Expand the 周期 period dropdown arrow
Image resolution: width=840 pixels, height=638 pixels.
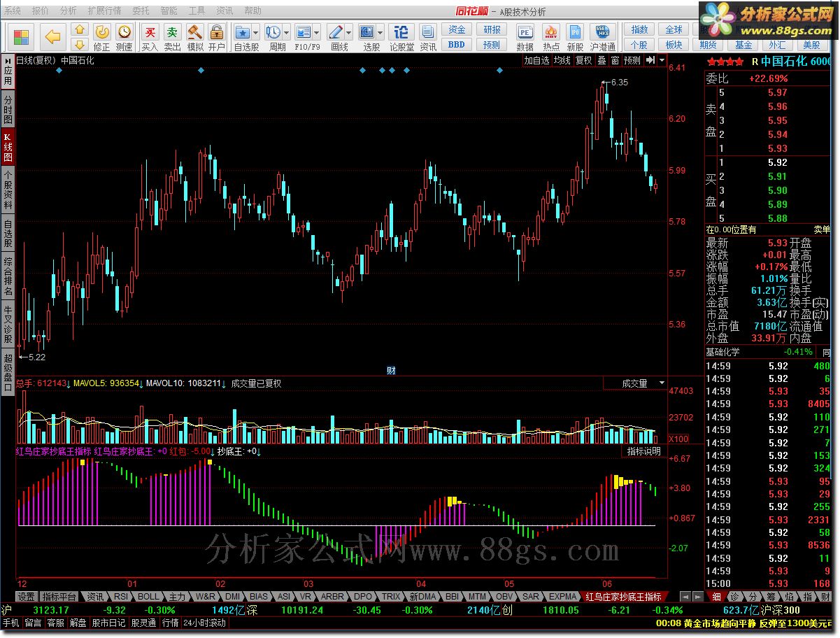(287, 32)
